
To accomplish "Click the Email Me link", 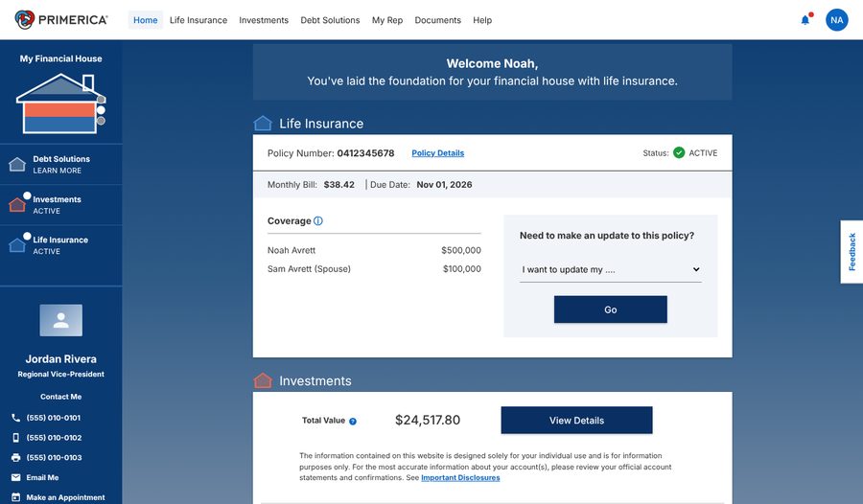I will (42, 477).
